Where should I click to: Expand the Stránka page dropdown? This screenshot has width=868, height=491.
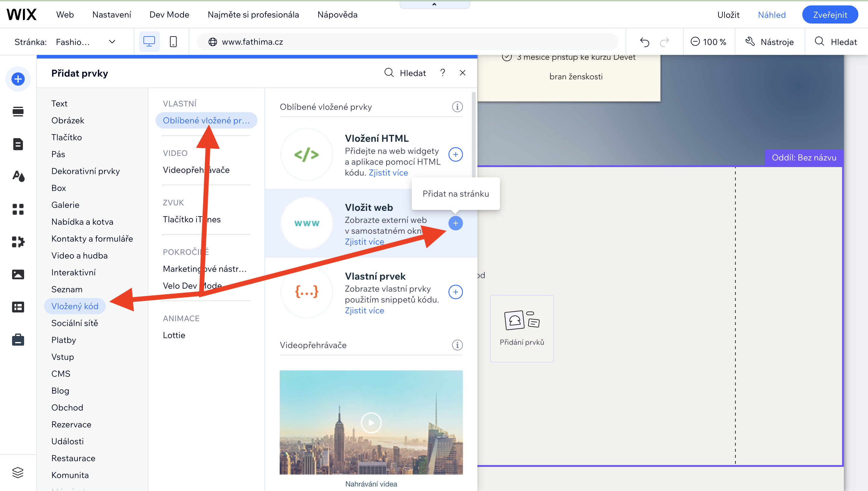pos(112,42)
